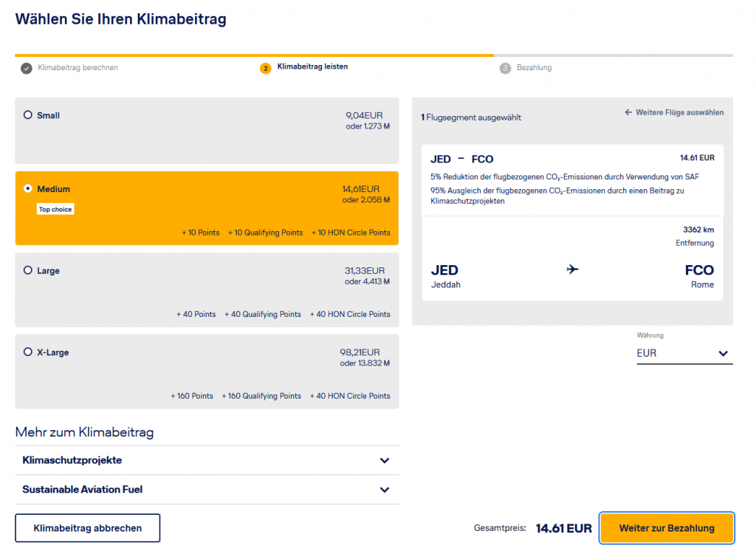This screenshot has width=756, height=551.
Task: Click the airplane icon between JED and FCO
Action: 572,270
